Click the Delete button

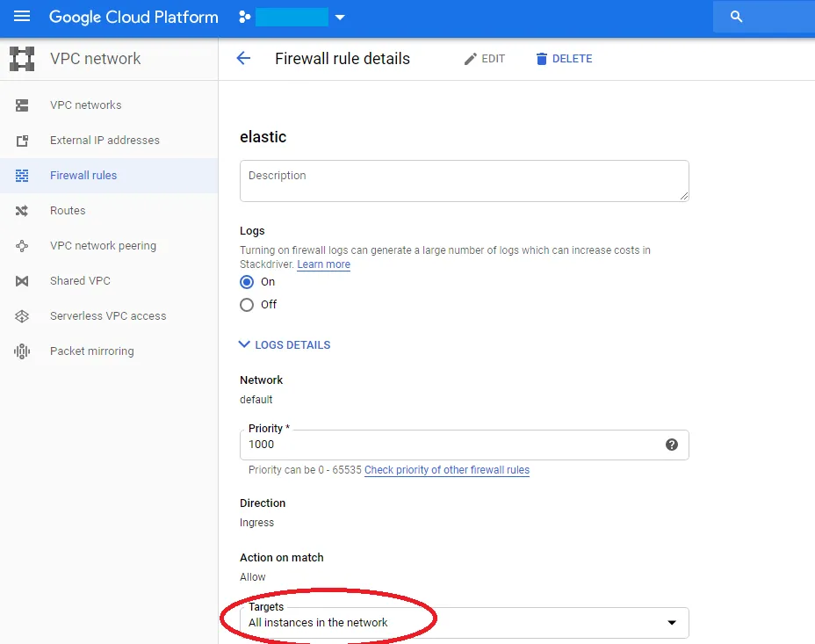click(x=564, y=59)
